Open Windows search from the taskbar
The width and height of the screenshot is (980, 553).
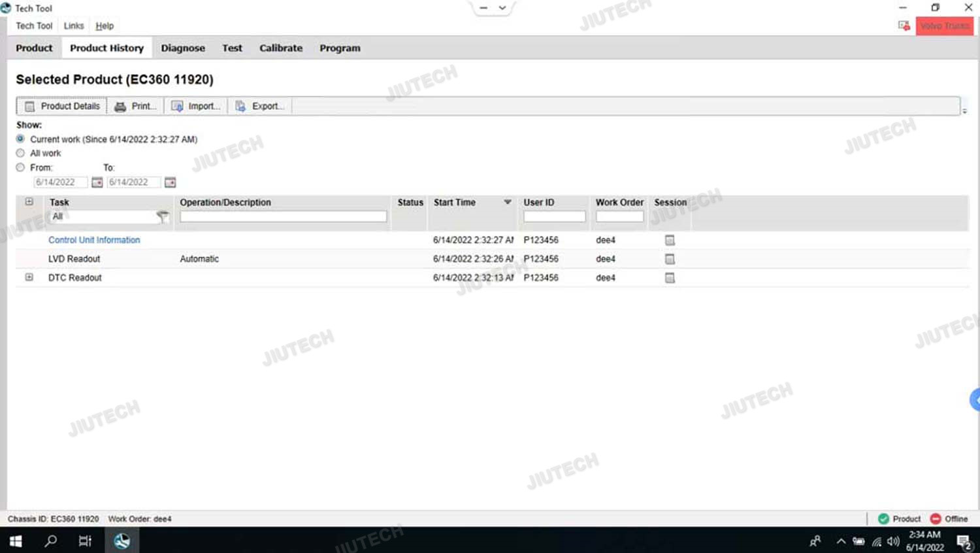tap(50, 541)
